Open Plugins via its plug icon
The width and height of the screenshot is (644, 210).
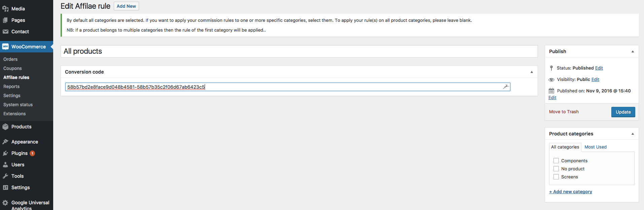[5, 153]
